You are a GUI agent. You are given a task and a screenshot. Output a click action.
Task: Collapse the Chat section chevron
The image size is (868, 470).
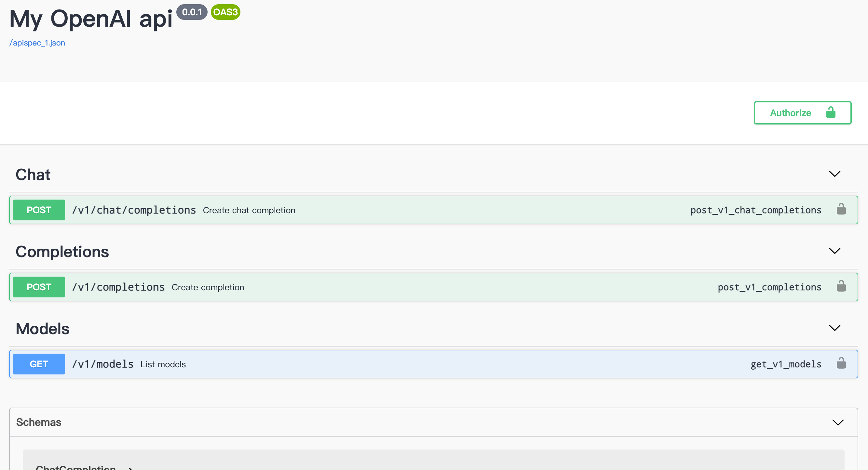click(834, 174)
